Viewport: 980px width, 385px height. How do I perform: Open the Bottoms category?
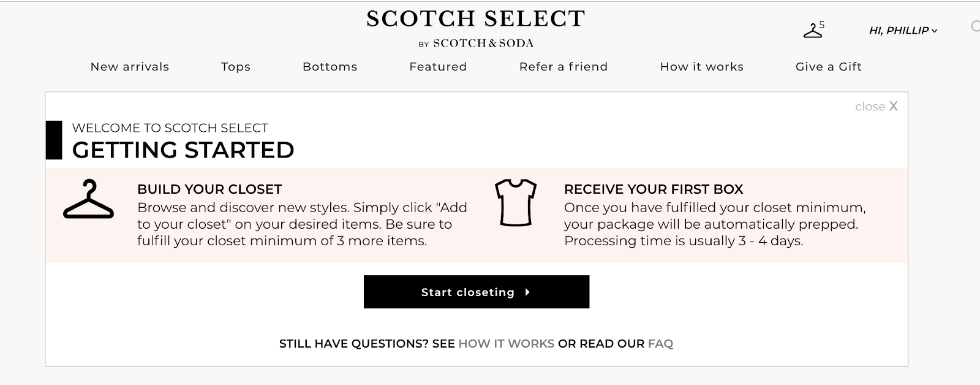pyautogui.click(x=330, y=67)
